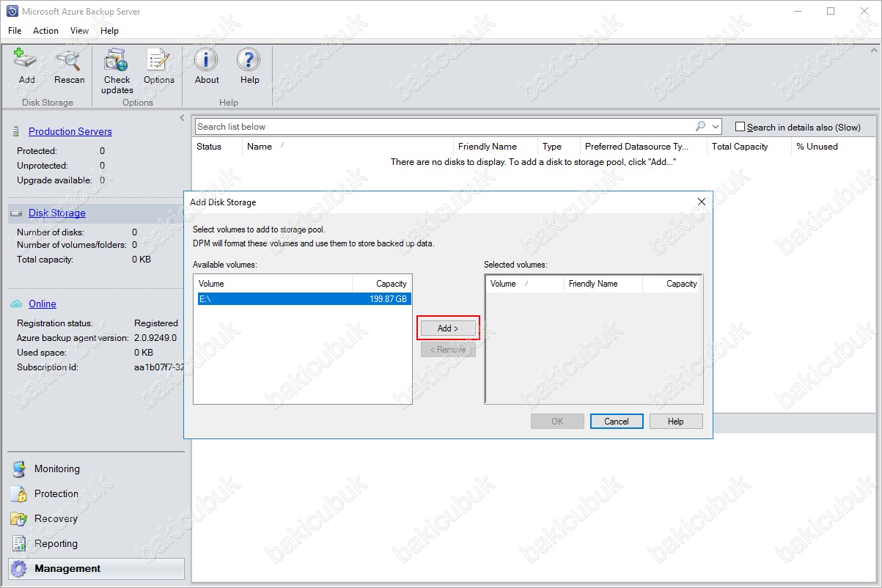The image size is (882, 588).
Task: Click the Friendly Name header in Selected volumes
Action: click(603, 284)
